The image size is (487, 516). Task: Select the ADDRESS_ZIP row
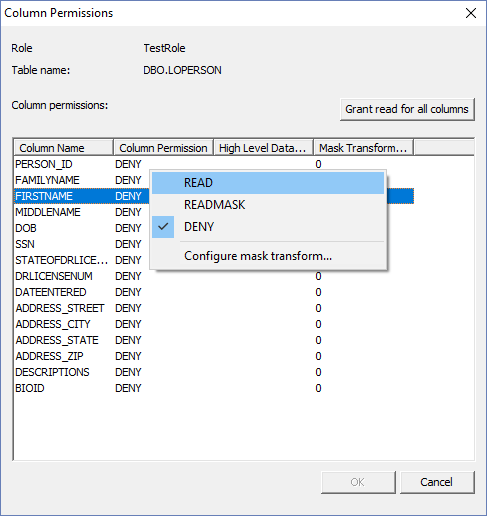click(214, 356)
